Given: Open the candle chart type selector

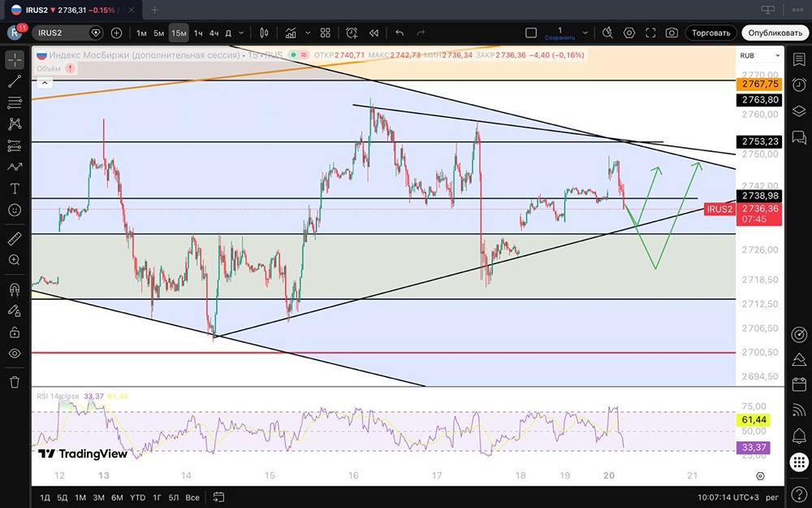Looking at the screenshot, I should (x=264, y=33).
